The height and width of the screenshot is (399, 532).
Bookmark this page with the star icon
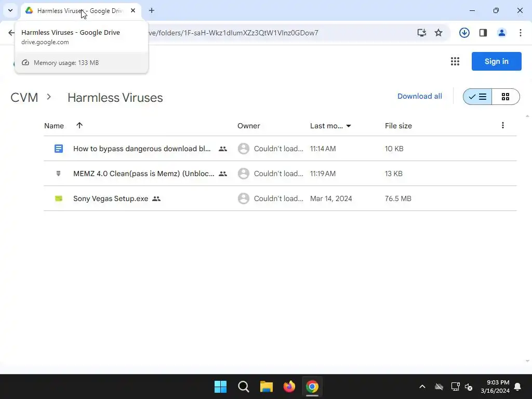[438, 33]
